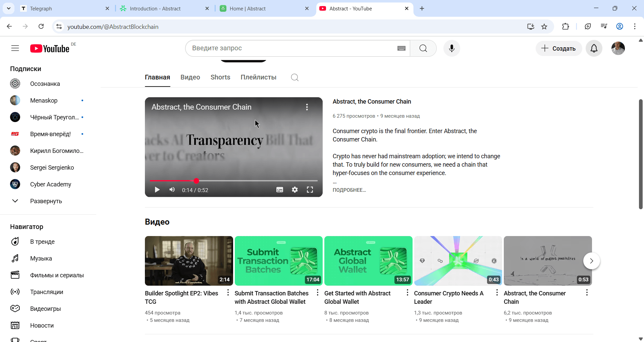Image resolution: width=644 pixels, height=342 pixels.
Task: Open more options on the featured player
Action: click(307, 107)
